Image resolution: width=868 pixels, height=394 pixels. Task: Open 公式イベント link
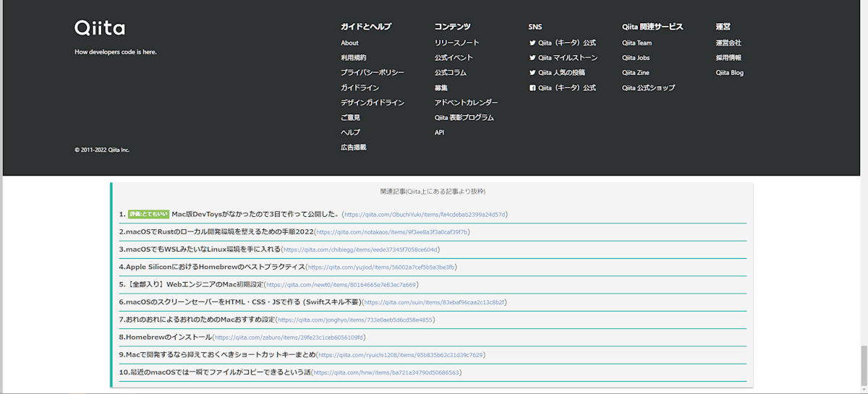[454, 58]
